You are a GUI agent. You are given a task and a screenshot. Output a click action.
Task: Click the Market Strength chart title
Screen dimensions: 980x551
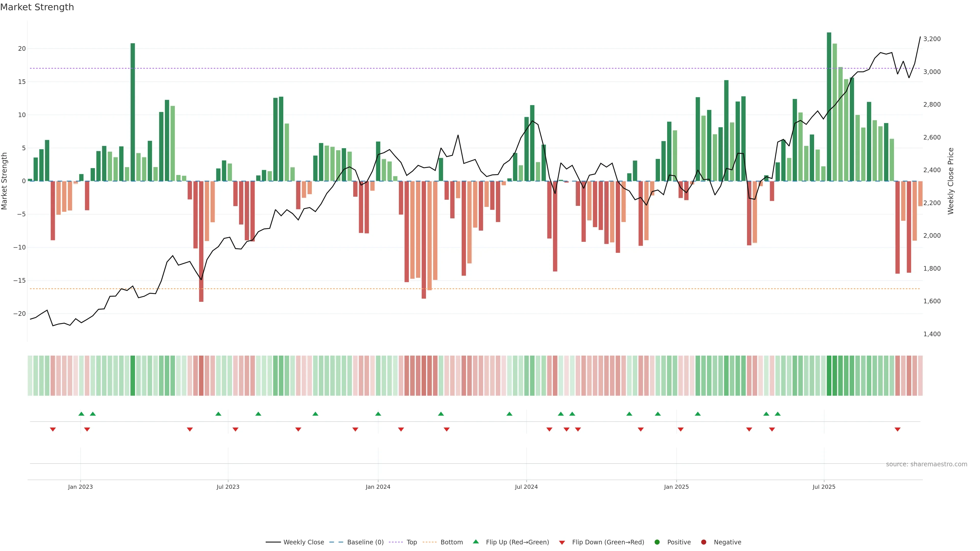37,7
